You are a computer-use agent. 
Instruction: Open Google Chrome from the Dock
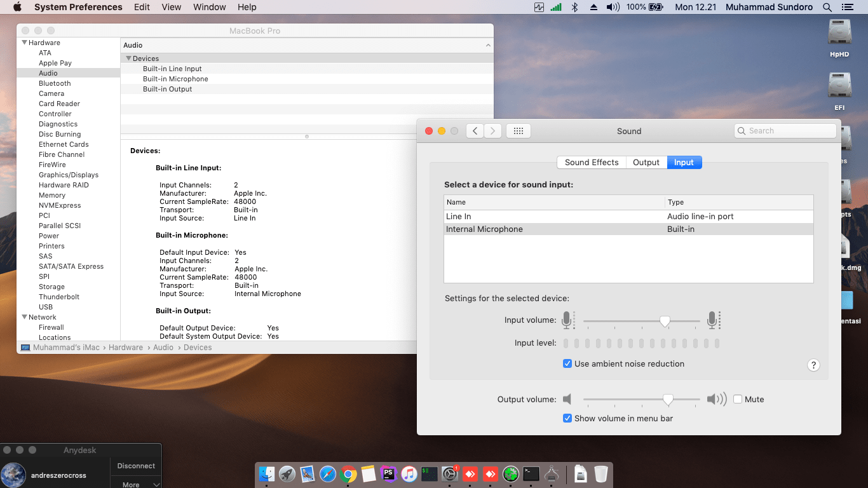tap(348, 474)
